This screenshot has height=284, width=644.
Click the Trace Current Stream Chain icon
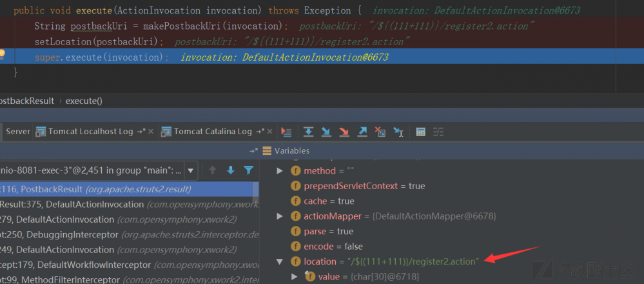tap(438, 132)
